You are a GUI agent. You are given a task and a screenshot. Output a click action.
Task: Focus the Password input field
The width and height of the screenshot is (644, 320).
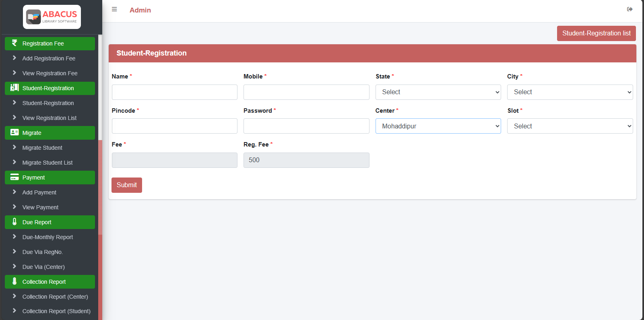coord(306,126)
